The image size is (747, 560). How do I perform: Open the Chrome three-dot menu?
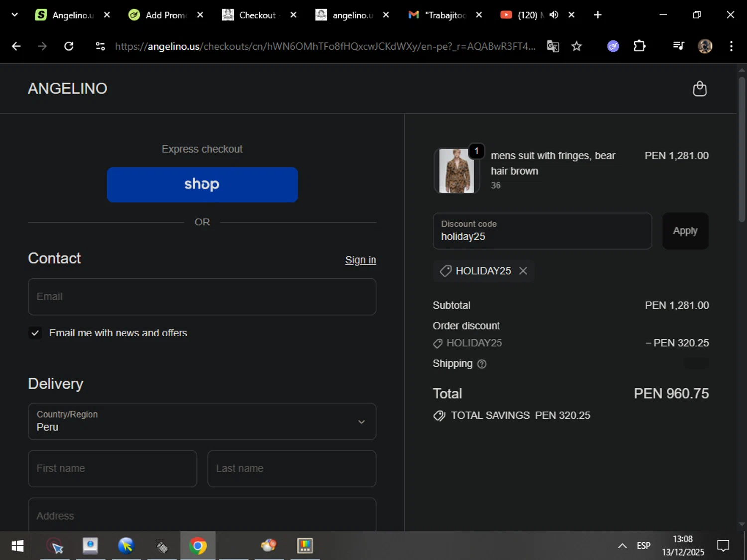coord(731,46)
